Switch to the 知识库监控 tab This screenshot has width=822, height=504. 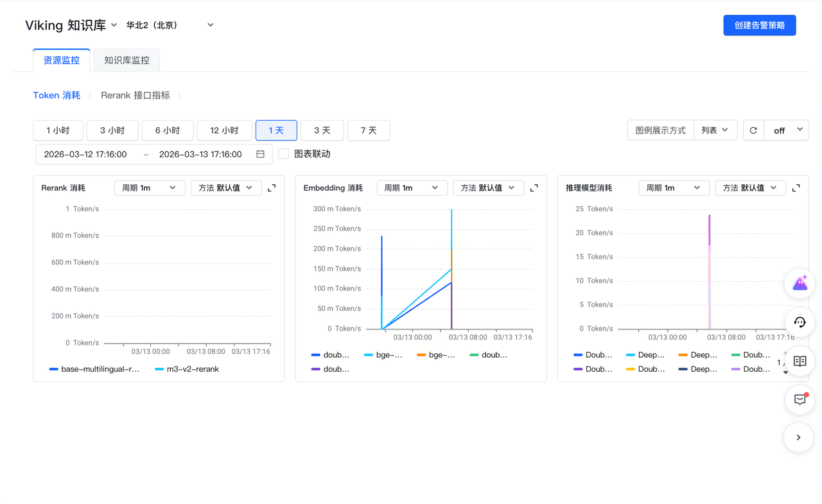127,60
